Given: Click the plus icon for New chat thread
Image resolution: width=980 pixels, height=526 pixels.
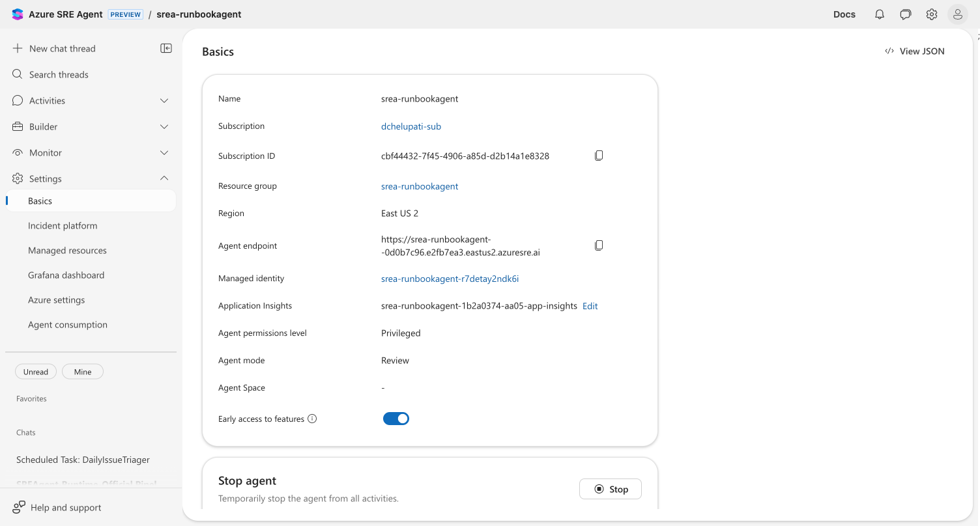Looking at the screenshot, I should point(18,48).
